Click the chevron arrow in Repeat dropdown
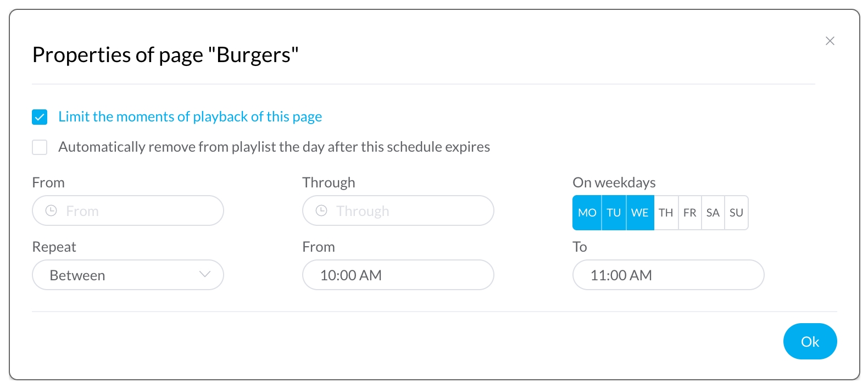 (x=205, y=275)
